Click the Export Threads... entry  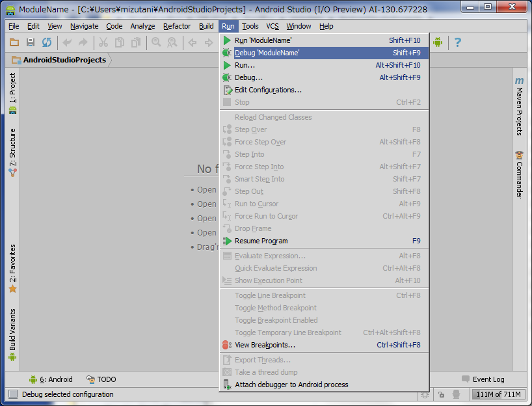325,360
